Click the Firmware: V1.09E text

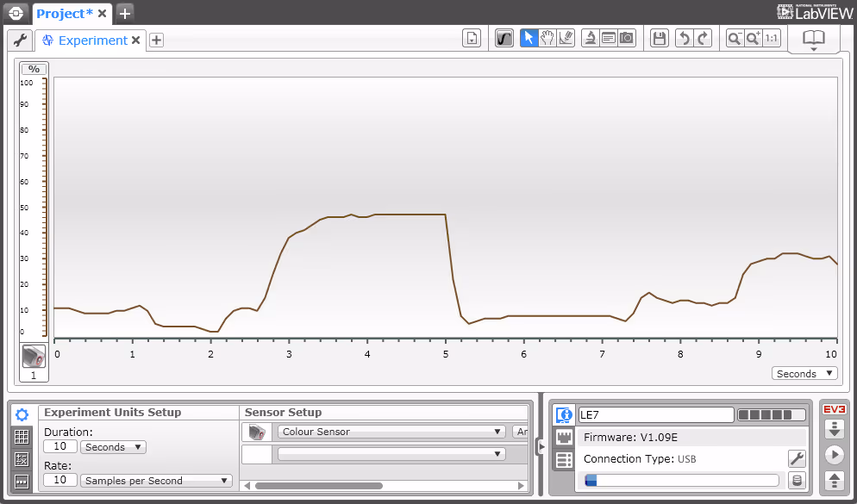tap(630, 438)
